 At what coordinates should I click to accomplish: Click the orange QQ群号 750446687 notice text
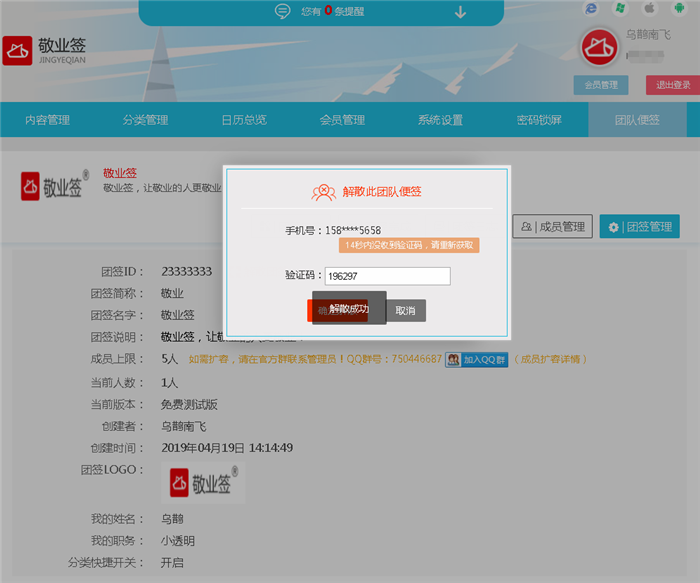(x=315, y=359)
